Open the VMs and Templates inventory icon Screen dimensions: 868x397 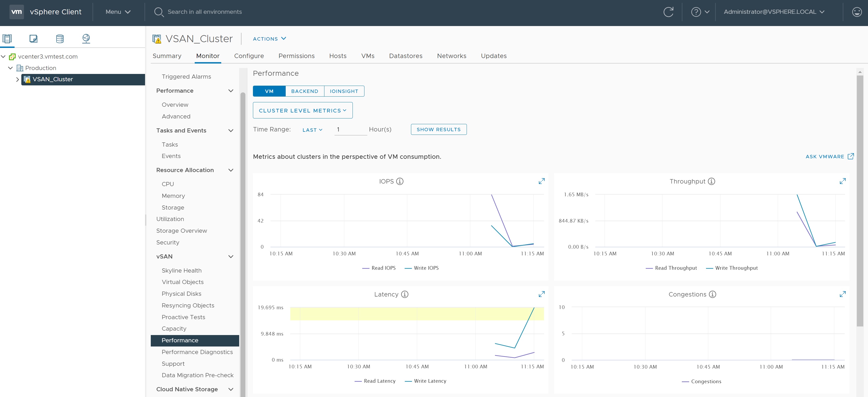pyautogui.click(x=33, y=39)
